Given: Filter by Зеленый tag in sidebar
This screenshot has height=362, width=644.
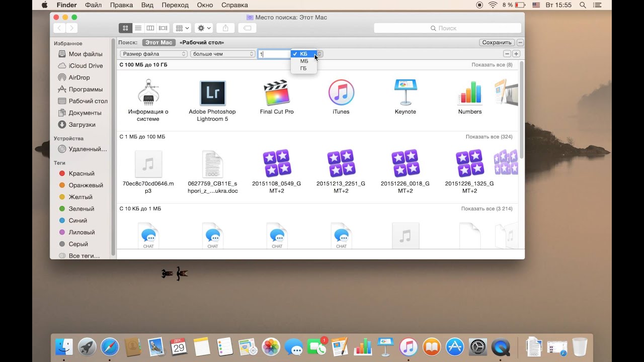Looking at the screenshot, I should click(x=82, y=209).
